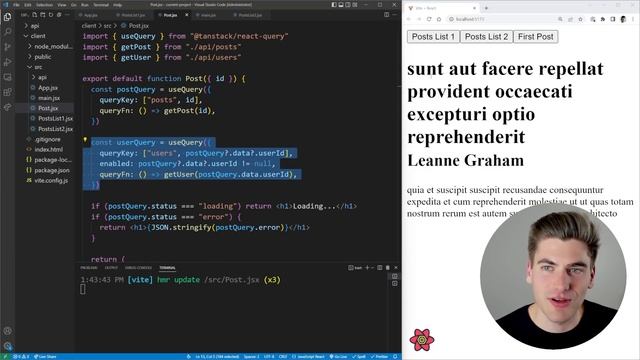Viewport: 640px width, 360px height.
Task: Toggle secondary sidebar layout icon
Action: (348, 4)
